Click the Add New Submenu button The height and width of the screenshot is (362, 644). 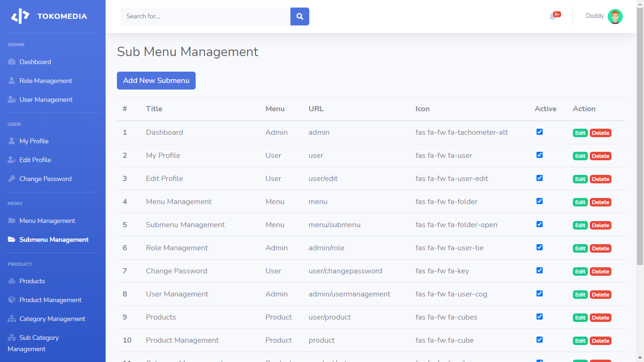[x=156, y=81]
